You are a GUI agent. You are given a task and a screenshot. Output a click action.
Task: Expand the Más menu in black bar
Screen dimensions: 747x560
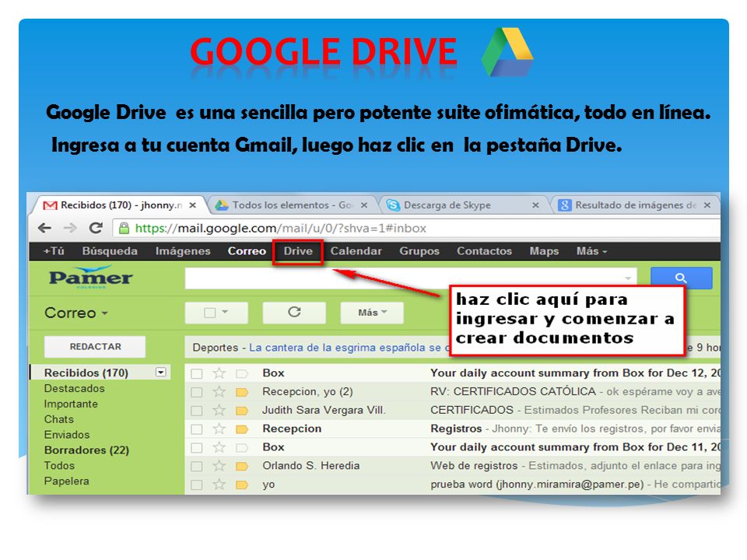591,251
